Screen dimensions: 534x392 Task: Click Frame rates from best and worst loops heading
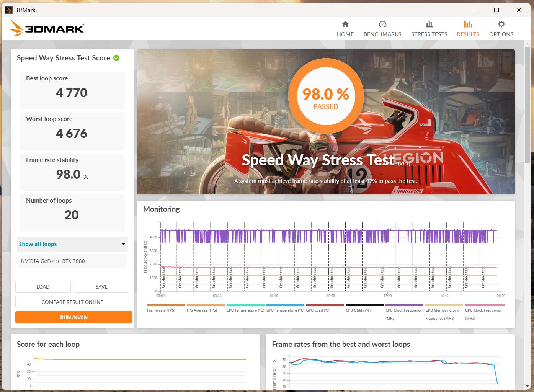pyautogui.click(x=341, y=344)
